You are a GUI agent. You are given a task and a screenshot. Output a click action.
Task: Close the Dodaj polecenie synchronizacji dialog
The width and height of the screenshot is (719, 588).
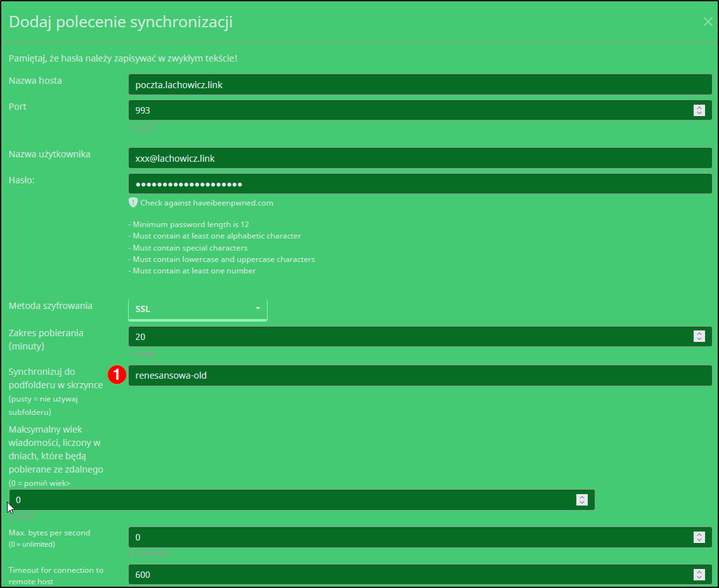(x=708, y=22)
